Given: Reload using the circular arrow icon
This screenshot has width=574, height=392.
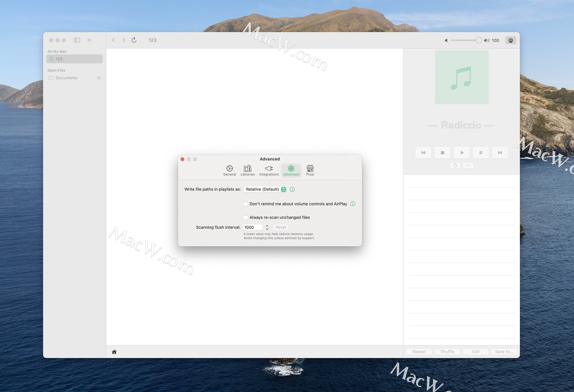Looking at the screenshot, I should click(134, 40).
